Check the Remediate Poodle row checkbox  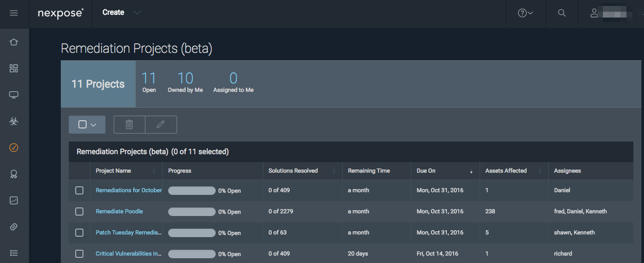[x=79, y=211]
